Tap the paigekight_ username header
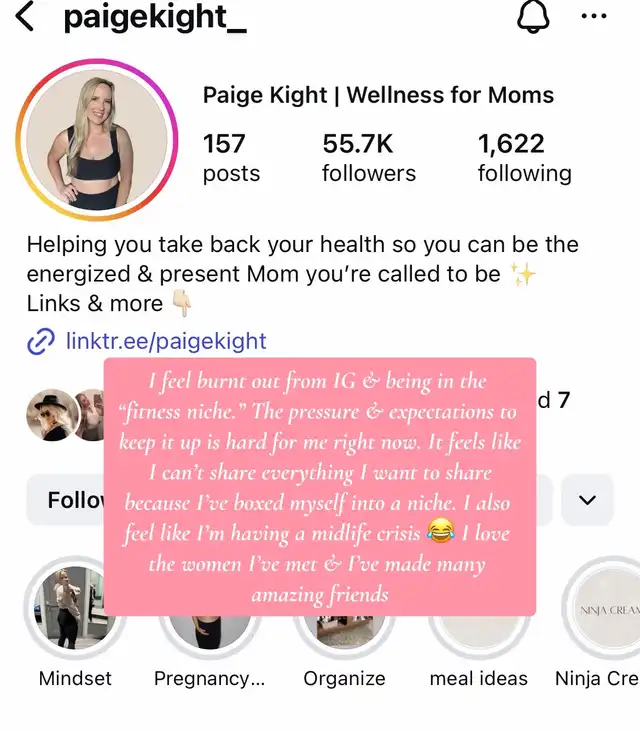Image resolution: width=640 pixels, height=731 pixels. 155,18
